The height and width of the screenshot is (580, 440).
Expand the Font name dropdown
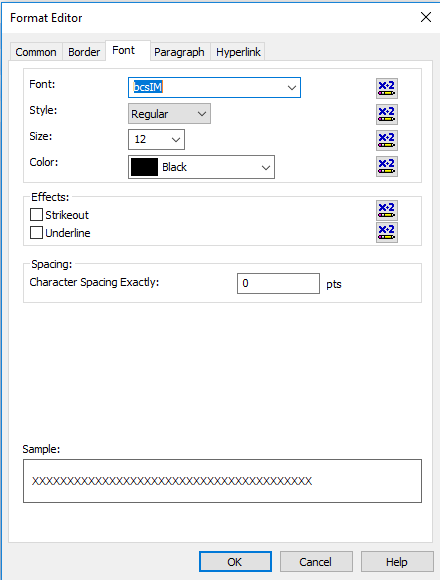click(292, 88)
